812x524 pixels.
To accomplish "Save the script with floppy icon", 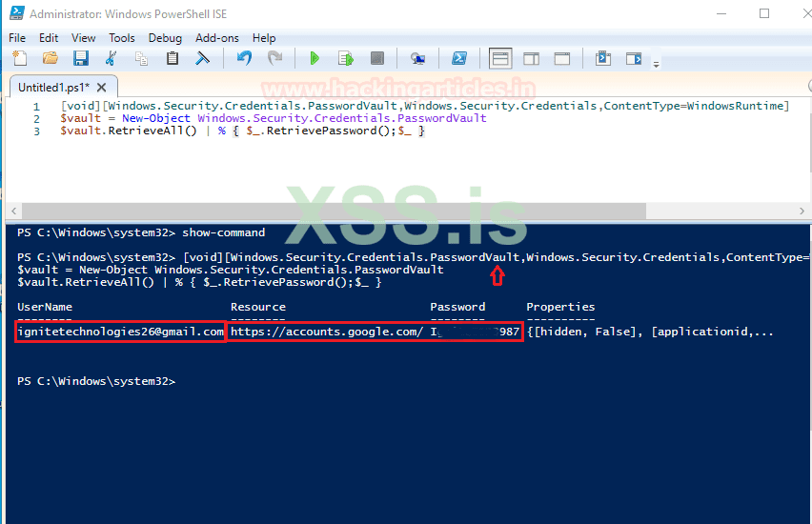I will [80, 58].
